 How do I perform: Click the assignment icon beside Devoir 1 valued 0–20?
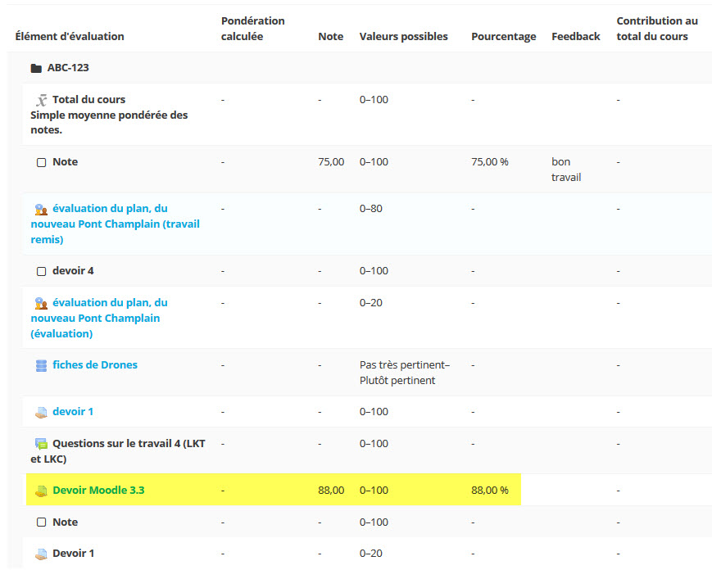[41, 554]
